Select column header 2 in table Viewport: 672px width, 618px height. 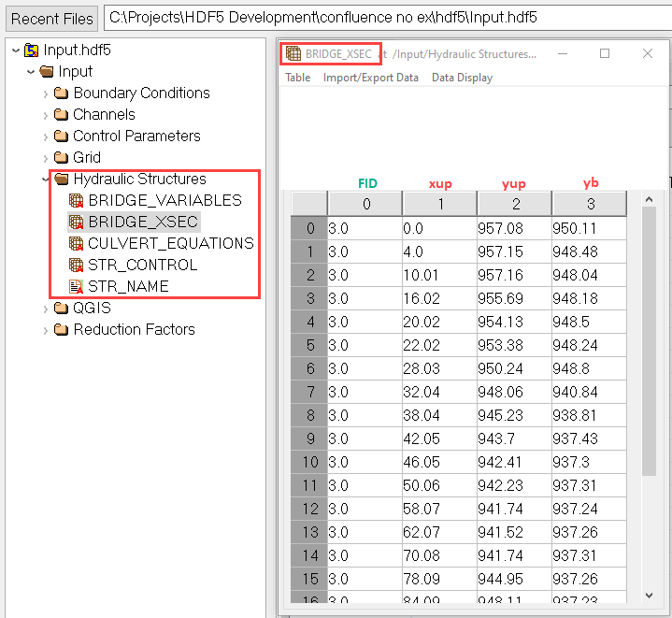click(x=514, y=204)
